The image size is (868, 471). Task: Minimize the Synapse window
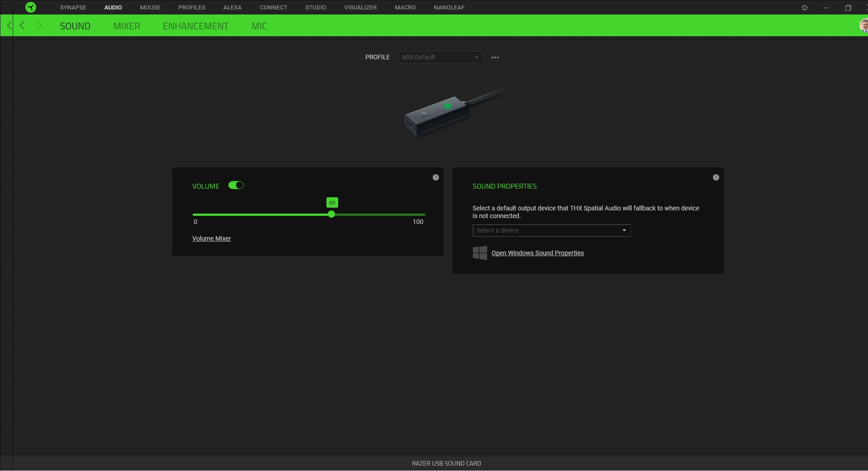[826, 8]
